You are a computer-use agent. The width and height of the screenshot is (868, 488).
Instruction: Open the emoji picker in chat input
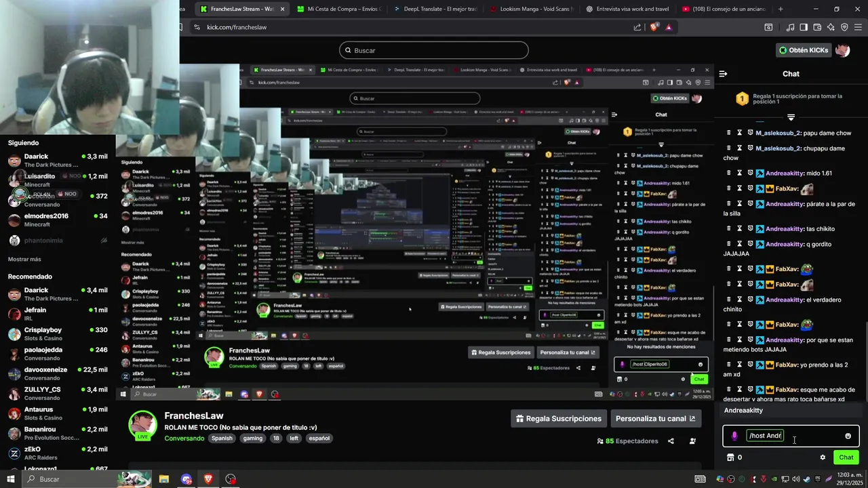[x=848, y=436]
